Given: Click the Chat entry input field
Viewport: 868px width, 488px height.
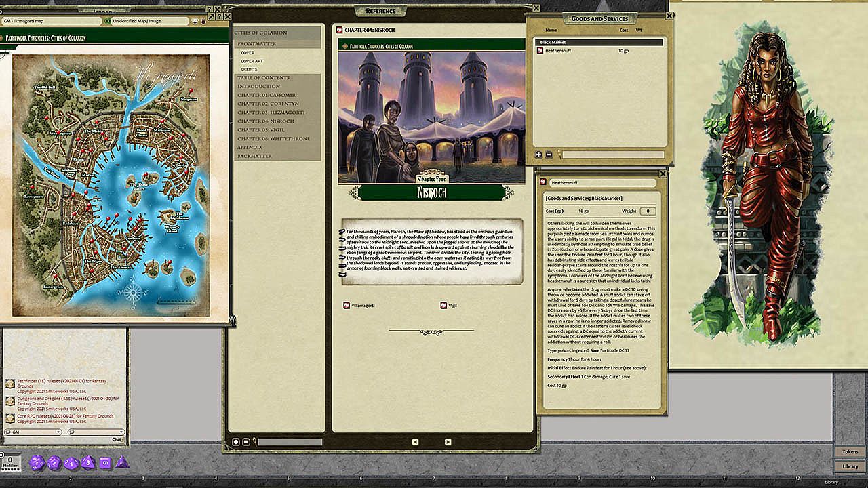Looking at the screenshot, I should coord(56,439).
